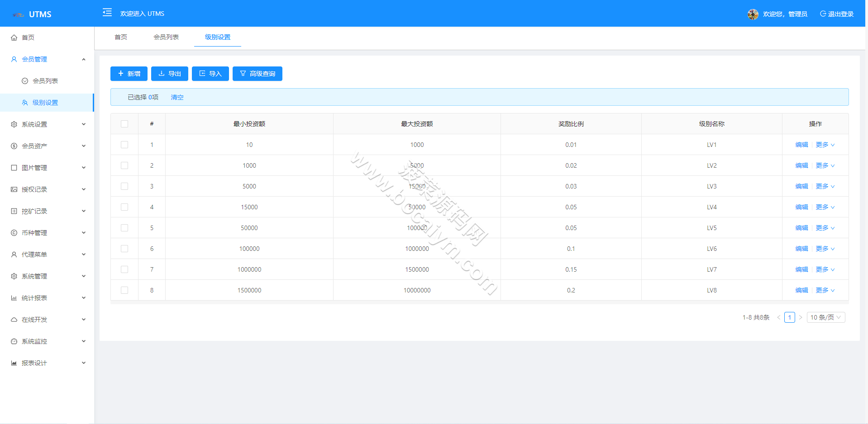Image resolution: width=868 pixels, height=424 pixels.
Task: Click the next page arrow
Action: tap(801, 317)
